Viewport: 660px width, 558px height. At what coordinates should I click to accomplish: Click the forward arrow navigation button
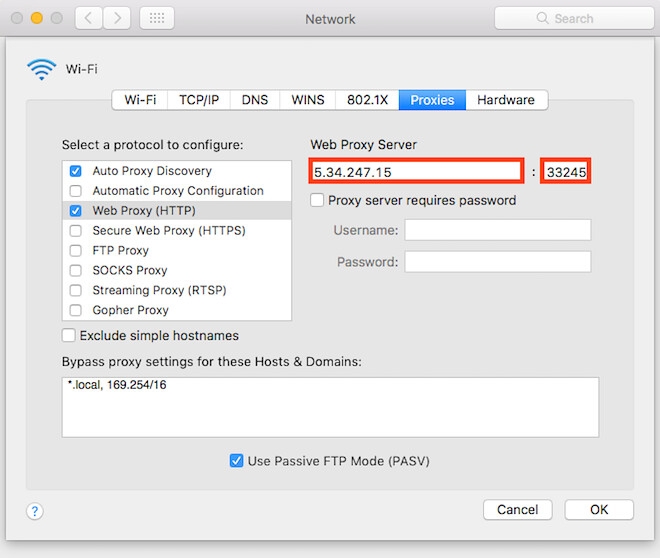point(117,18)
